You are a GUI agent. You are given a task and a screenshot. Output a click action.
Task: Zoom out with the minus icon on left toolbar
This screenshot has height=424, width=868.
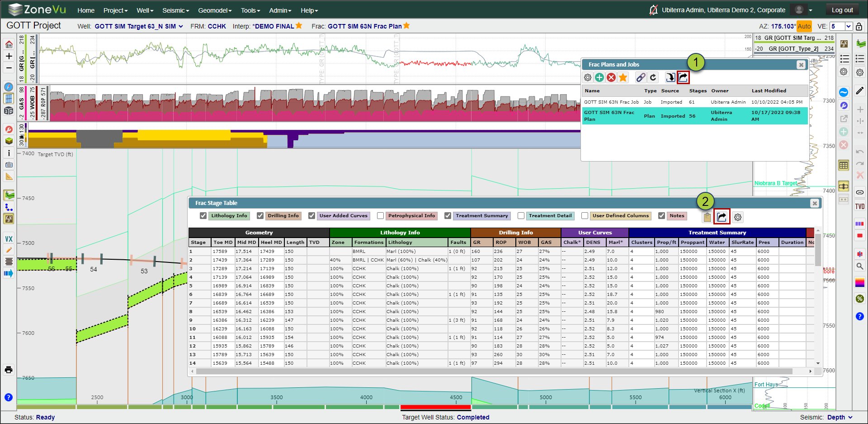[x=9, y=68]
